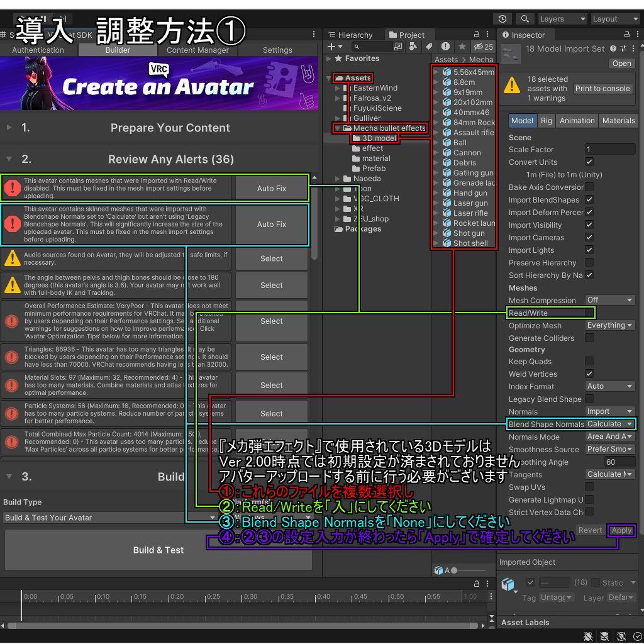Lock the Inspector with the padlock icon
Image resolution: width=644 pixels, height=644 pixels.
(627, 35)
